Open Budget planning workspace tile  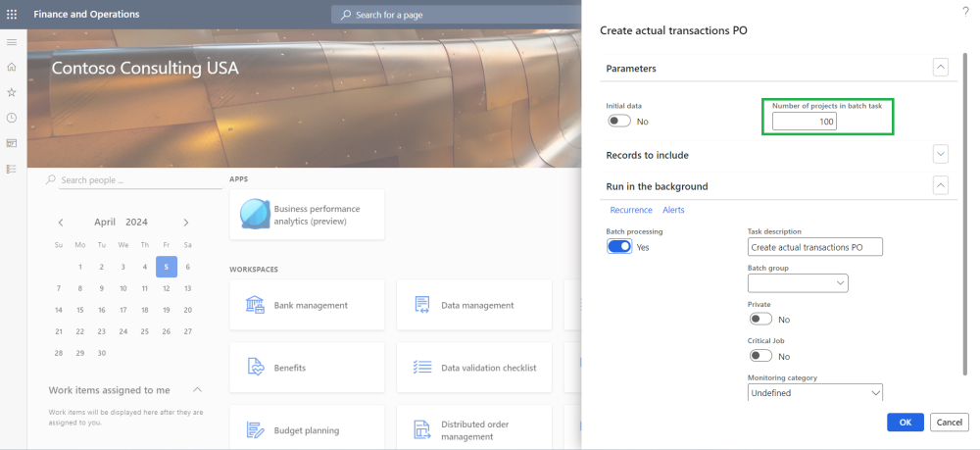(307, 427)
